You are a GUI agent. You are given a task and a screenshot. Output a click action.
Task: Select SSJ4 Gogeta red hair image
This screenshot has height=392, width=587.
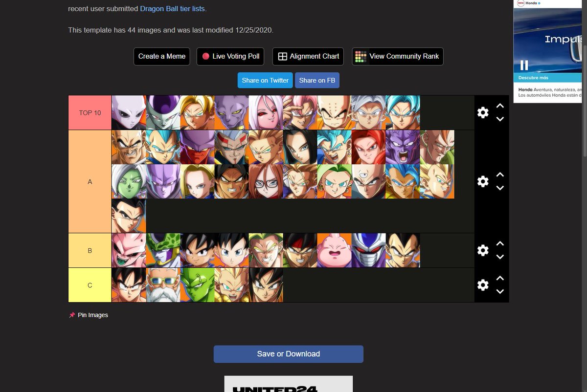click(369, 147)
